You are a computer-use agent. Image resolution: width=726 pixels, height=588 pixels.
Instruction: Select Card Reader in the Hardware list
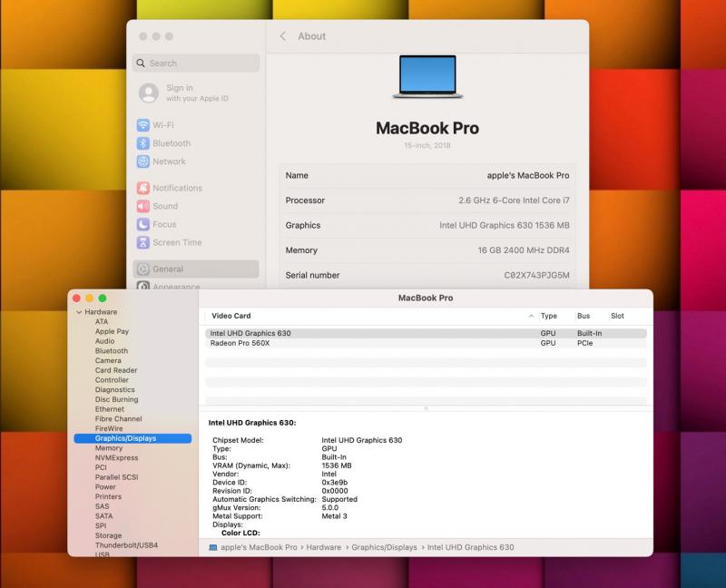point(116,370)
